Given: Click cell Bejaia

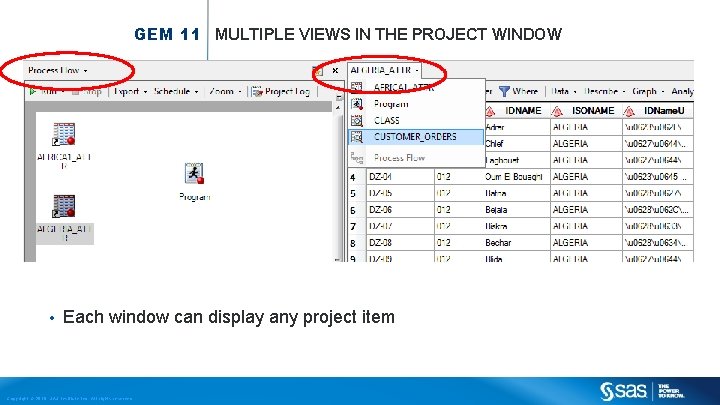Looking at the screenshot, I should click(517, 210).
